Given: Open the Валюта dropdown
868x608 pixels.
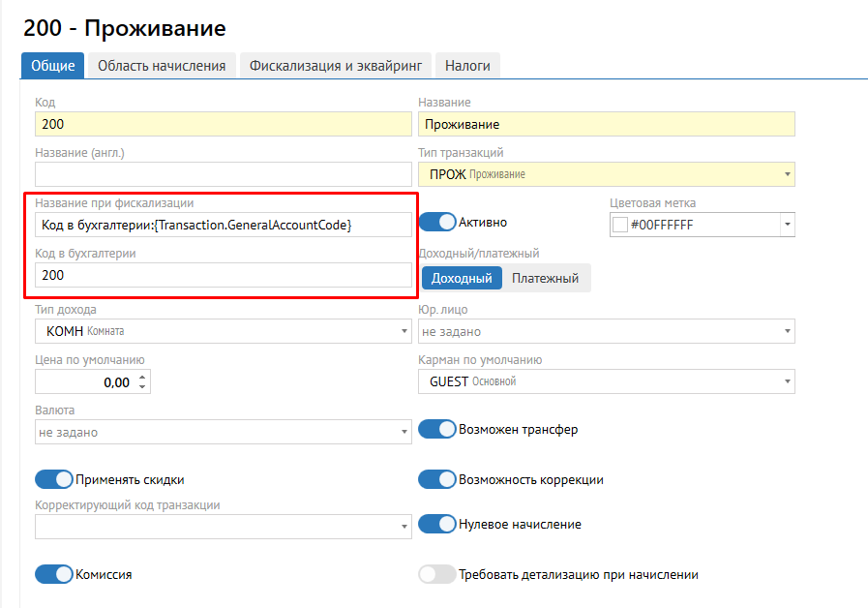Looking at the screenshot, I should click(224, 432).
